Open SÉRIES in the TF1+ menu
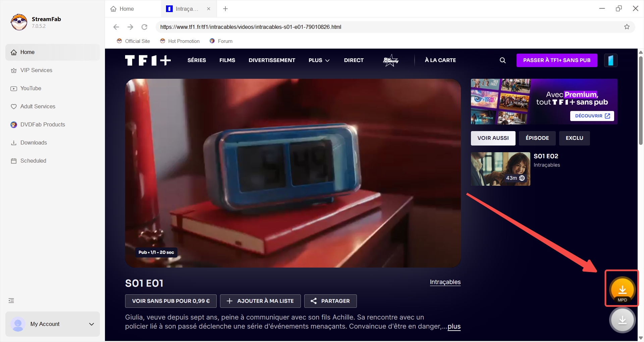The width and height of the screenshot is (644, 342). tap(197, 60)
